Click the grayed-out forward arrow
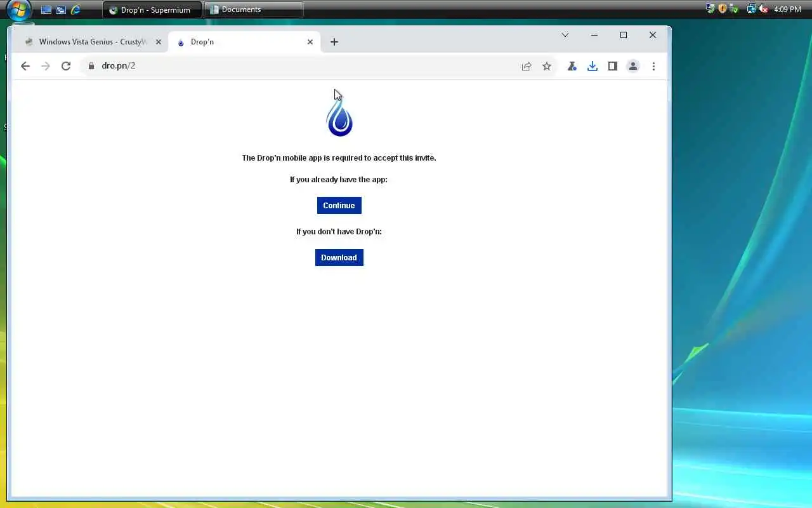The image size is (812, 508). click(x=45, y=66)
